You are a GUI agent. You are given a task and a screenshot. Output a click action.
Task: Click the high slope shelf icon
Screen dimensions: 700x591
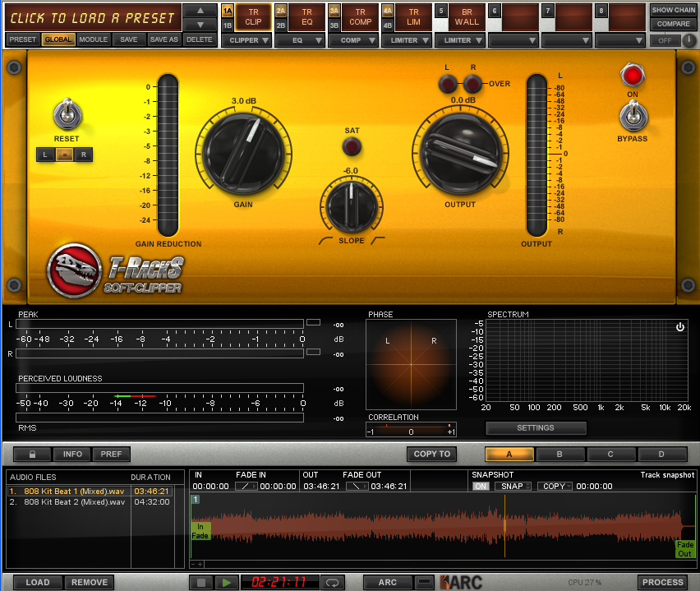(x=378, y=241)
